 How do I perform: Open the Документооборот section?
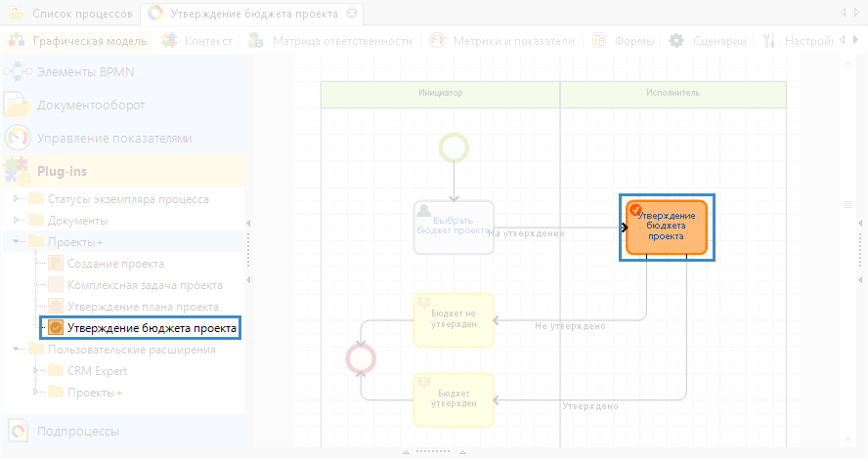[x=90, y=104]
